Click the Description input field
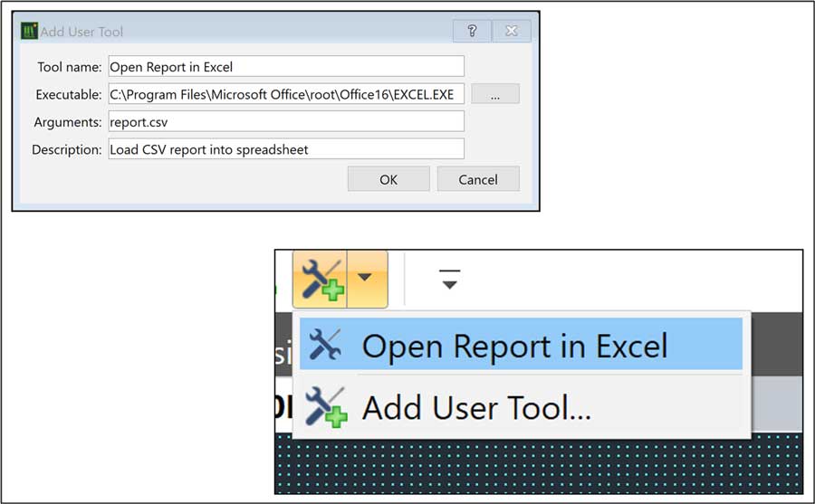 pos(286,149)
